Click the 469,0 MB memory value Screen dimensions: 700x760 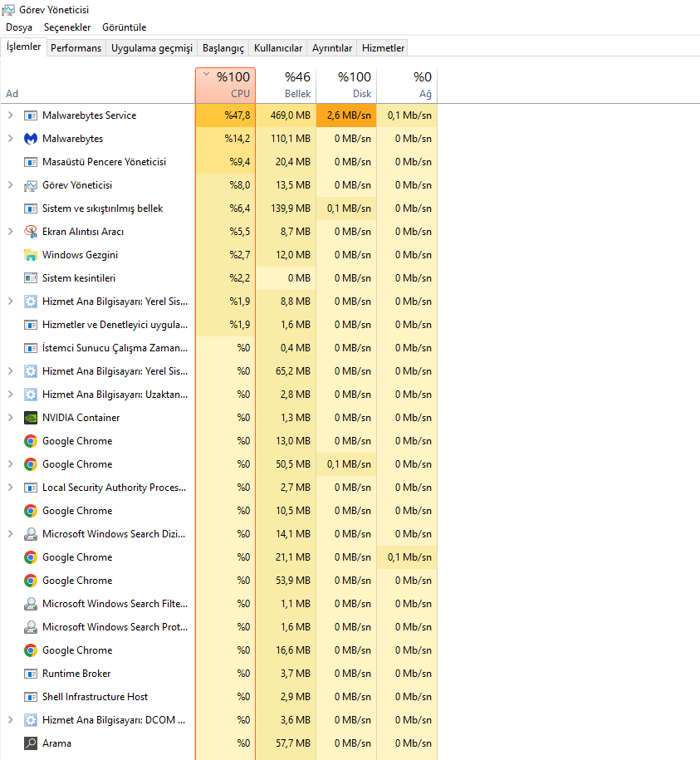tap(286, 115)
